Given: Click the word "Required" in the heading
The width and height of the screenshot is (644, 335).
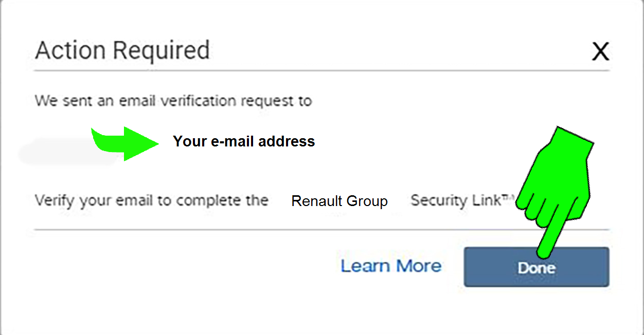Looking at the screenshot, I should point(161,51).
